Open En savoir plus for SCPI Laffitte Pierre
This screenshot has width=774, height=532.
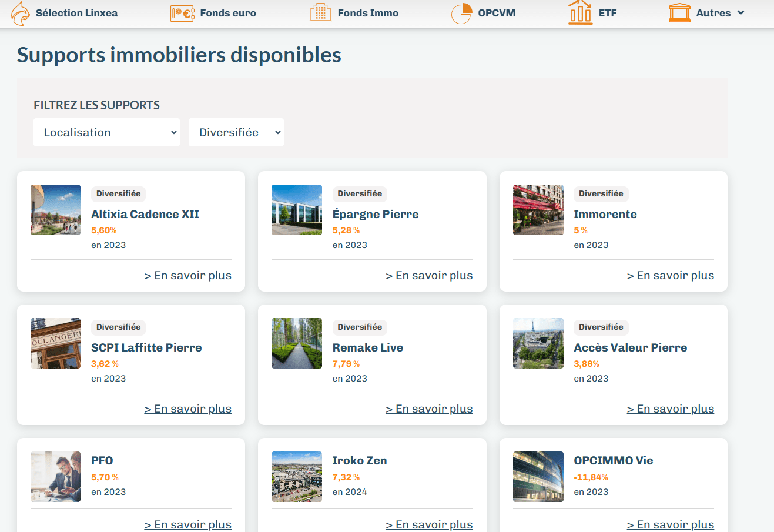coord(188,409)
